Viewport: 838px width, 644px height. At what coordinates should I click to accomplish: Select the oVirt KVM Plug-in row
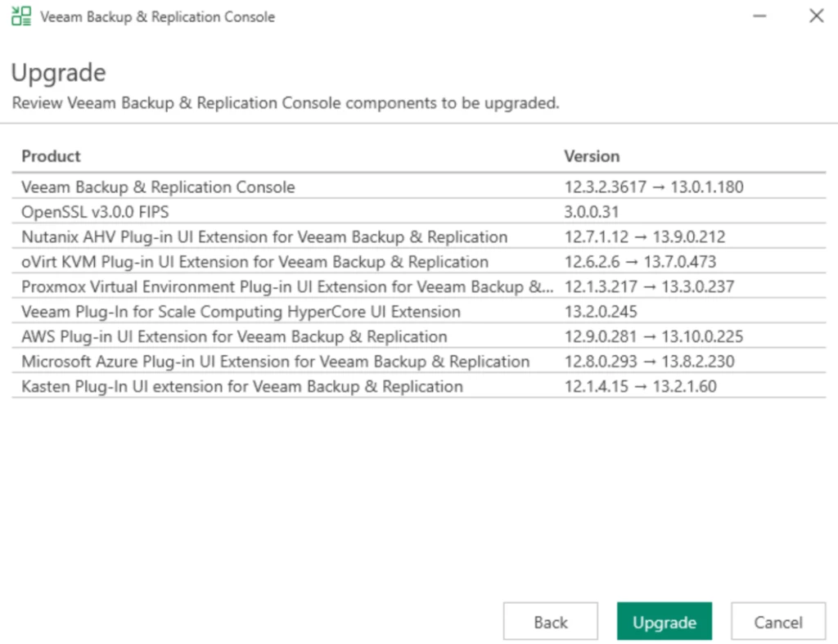point(255,262)
